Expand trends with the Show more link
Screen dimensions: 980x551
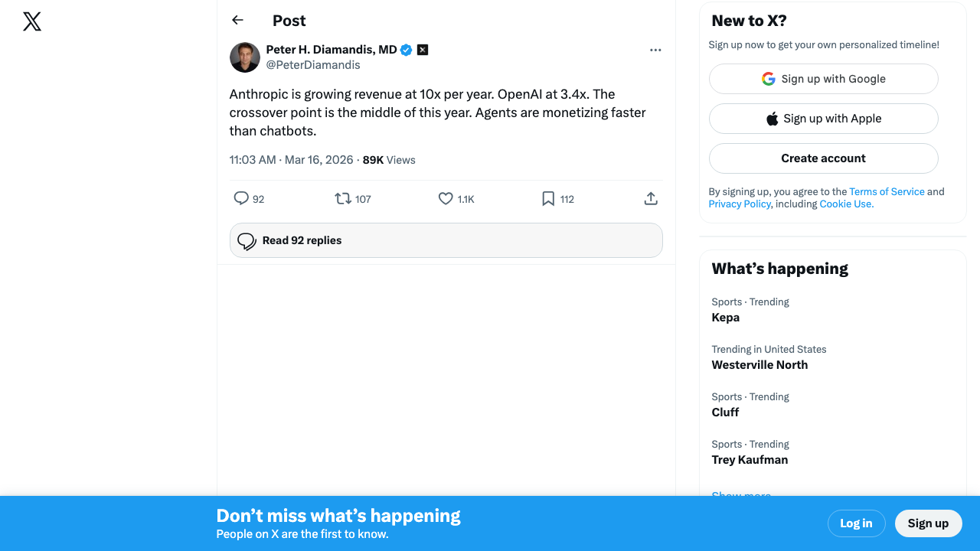pyautogui.click(x=741, y=495)
